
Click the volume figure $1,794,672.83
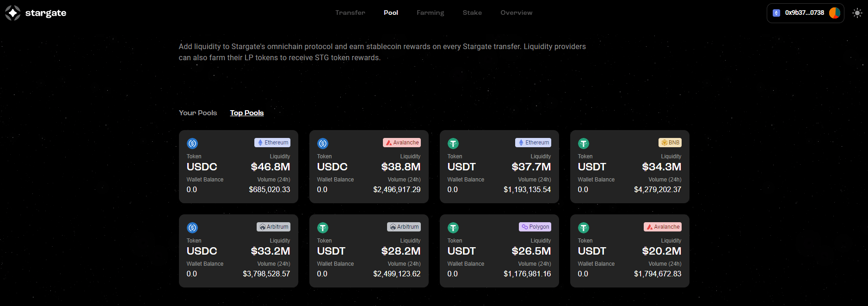[x=658, y=274]
